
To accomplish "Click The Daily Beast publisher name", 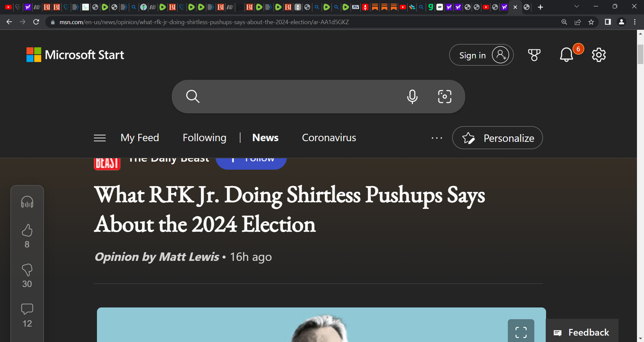I will coord(169,160).
